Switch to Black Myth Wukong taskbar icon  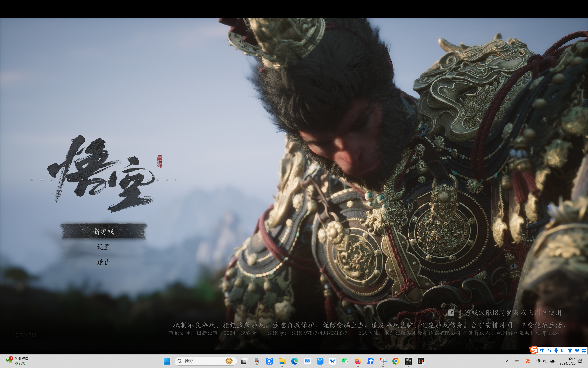click(408, 361)
